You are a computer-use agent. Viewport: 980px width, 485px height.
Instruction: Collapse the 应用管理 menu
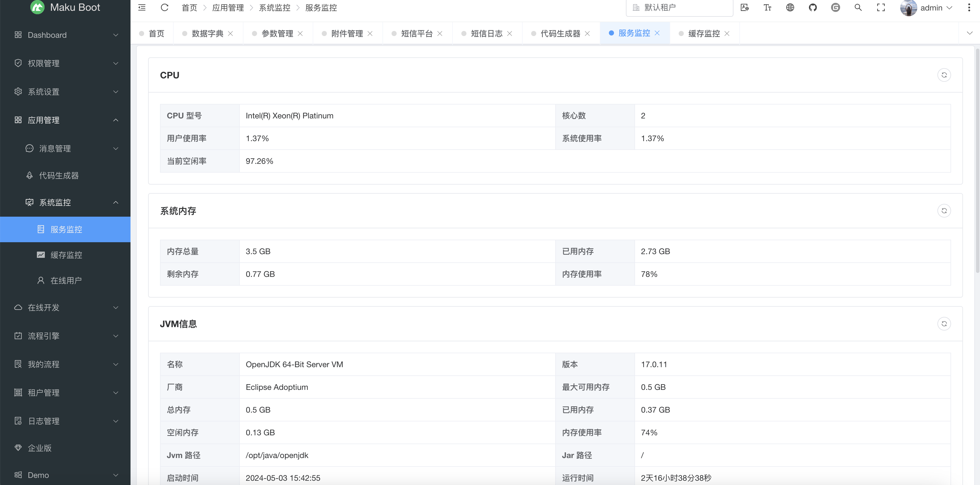65,120
